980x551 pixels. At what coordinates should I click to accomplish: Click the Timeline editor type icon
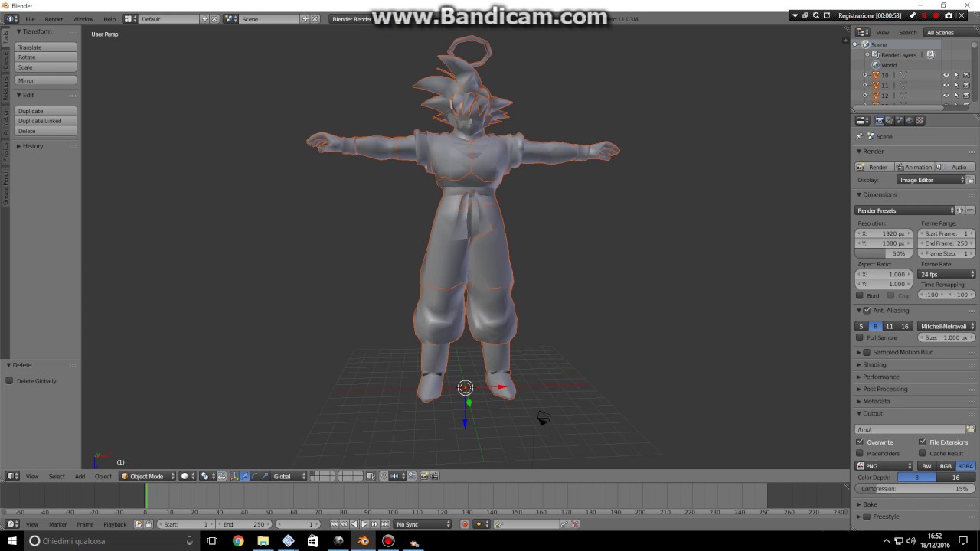pyautogui.click(x=12, y=524)
